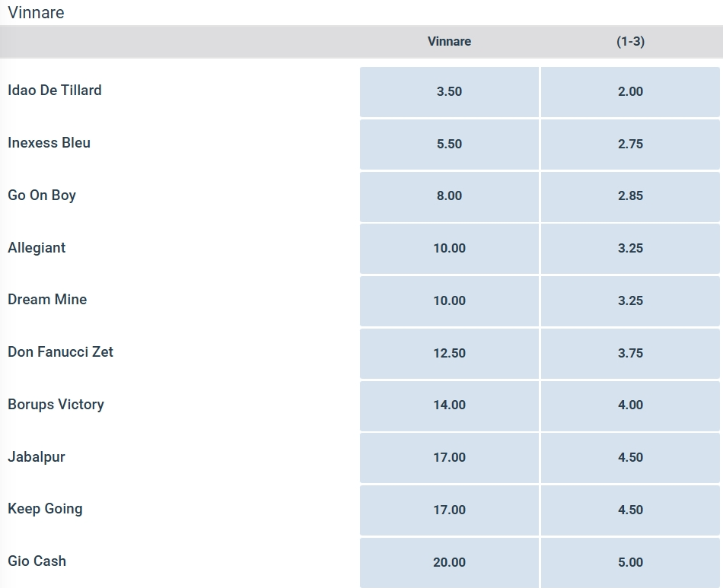The width and height of the screenshot is (723, 588).
Task: Click the horse name Inexess Bleu
Action: [49, 143]
